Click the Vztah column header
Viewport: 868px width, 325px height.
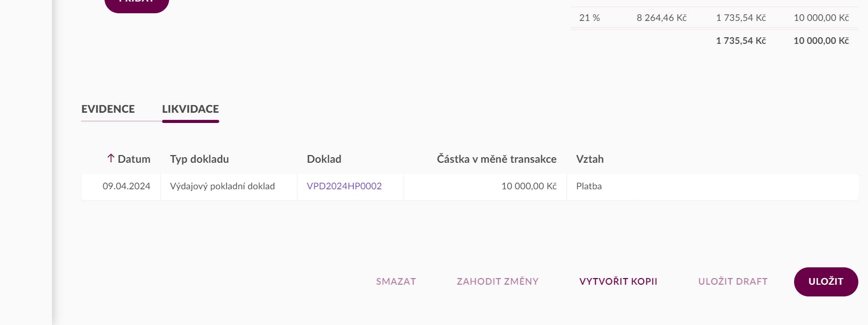(590, 159)
